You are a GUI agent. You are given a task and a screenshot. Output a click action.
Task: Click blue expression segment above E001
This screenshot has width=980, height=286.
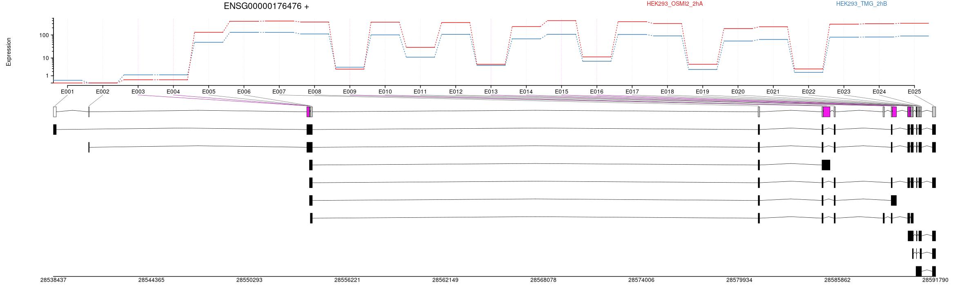[67, 80]
